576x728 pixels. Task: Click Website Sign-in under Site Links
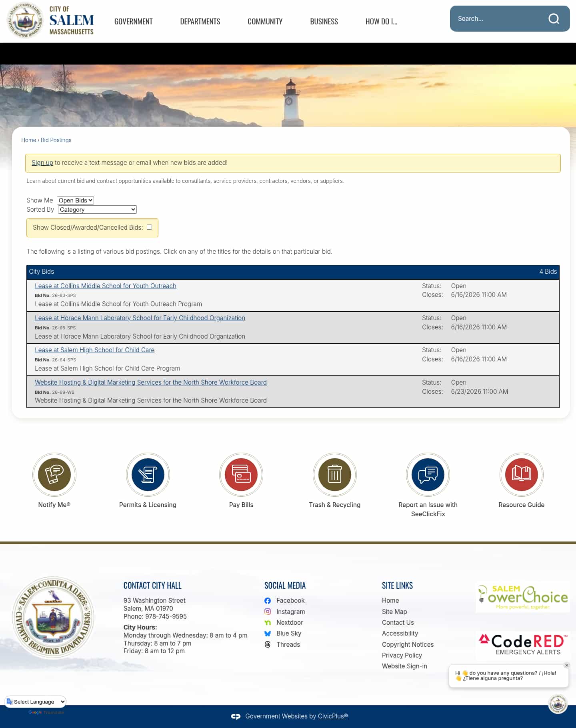pos(404,666)
